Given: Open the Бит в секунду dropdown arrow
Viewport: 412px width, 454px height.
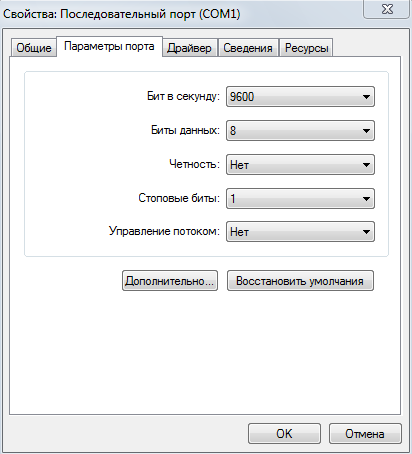Looking at the screenshot, I should click(x=366, y=97).
